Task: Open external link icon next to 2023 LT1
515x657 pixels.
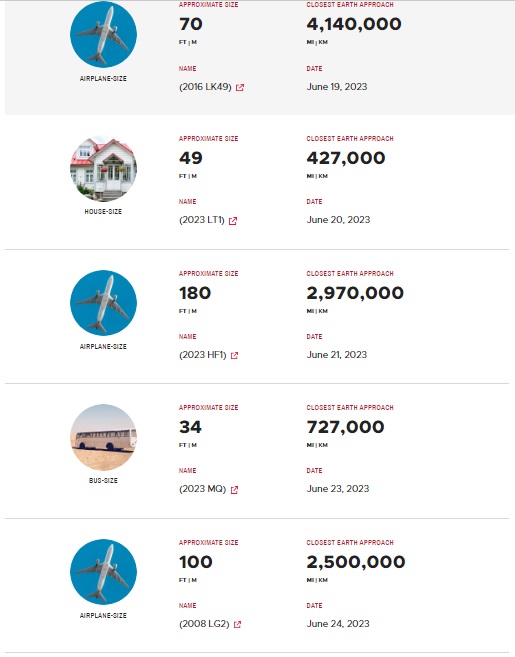Action: [233, 221]
